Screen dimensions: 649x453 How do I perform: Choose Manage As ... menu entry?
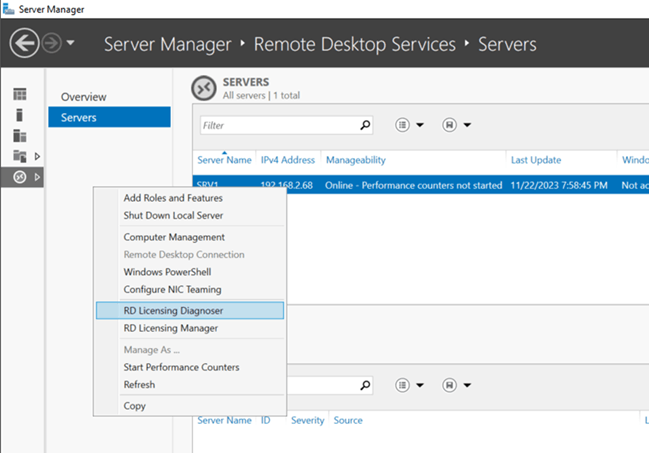pyautogui.click(x=151, y=350)
